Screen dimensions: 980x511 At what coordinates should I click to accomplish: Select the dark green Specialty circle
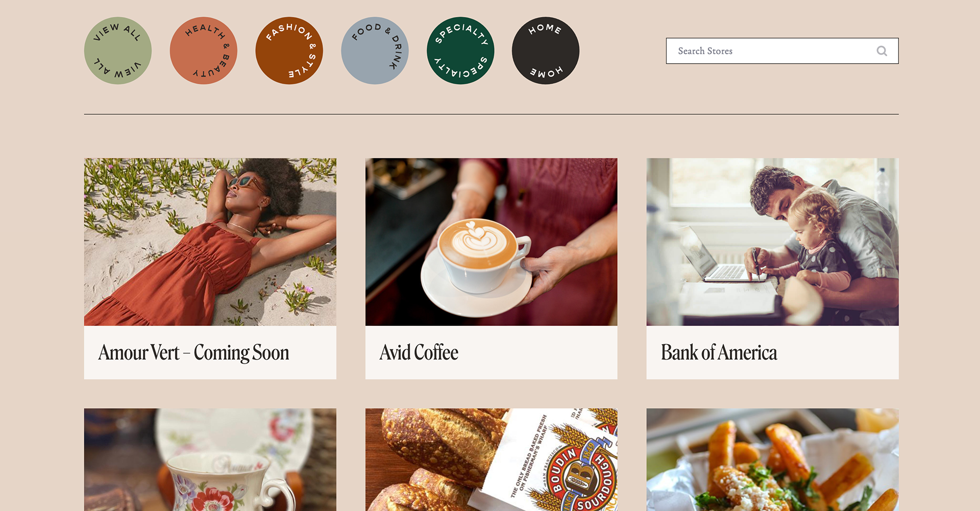460,50
